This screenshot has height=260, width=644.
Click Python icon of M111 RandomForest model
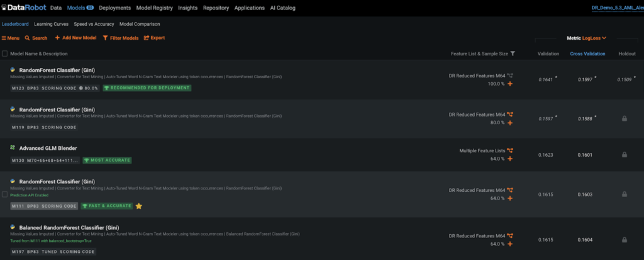click(x=13, y=181)
